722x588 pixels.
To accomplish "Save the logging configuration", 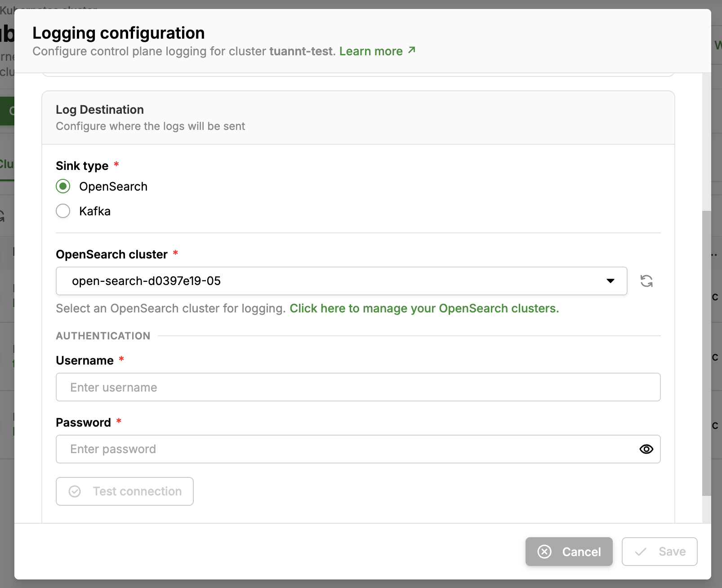I will [x=660, y=552].
